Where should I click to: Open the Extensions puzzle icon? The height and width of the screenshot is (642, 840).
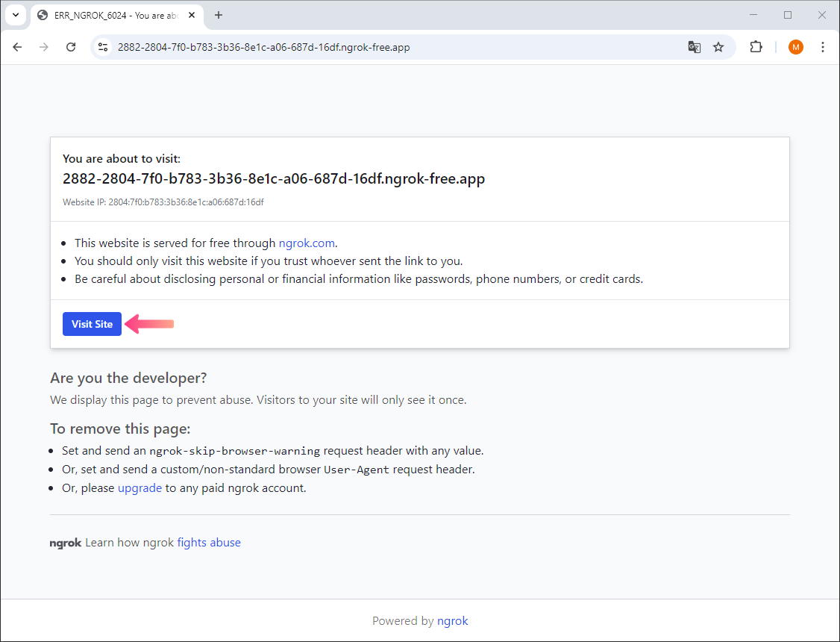[x=756, y=47]
